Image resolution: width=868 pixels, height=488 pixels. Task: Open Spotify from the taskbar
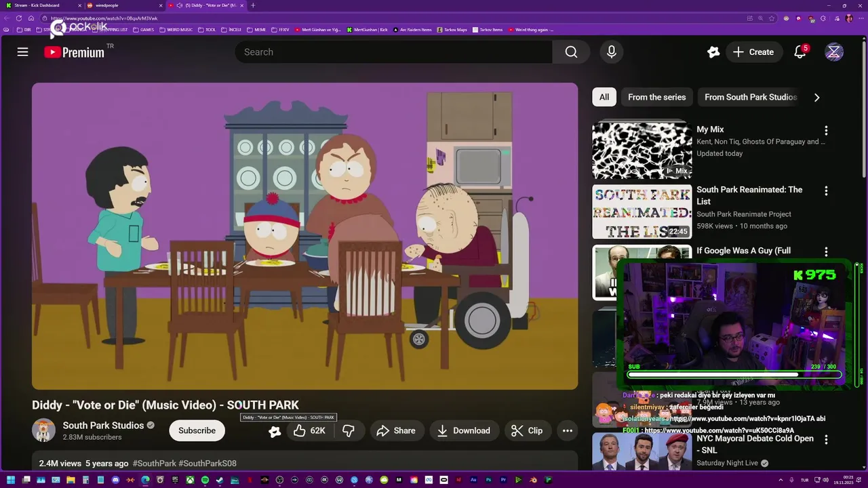pos(205,481)
